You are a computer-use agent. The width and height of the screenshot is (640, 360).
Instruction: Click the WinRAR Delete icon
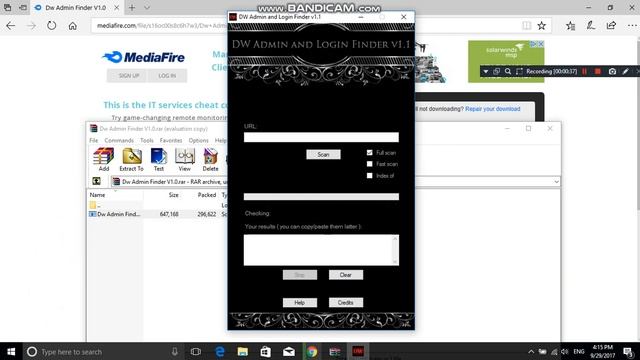(210, 159)
